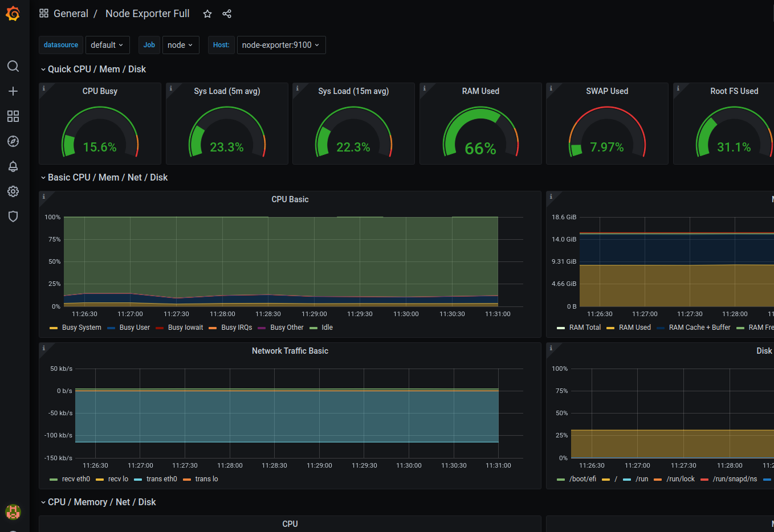Show info icon on memory basic panel
This screenshot has width=774, height=532.
point(551,197)
